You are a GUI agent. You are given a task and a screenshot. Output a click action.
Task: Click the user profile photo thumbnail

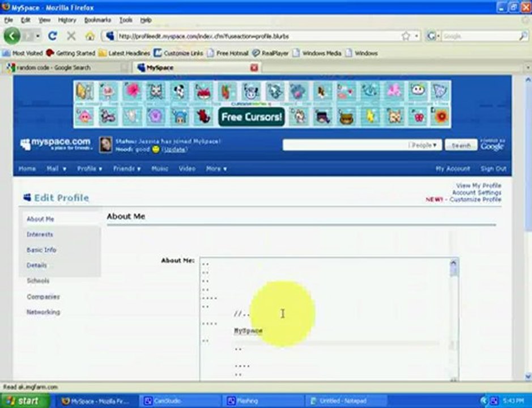tap(105, 144)
